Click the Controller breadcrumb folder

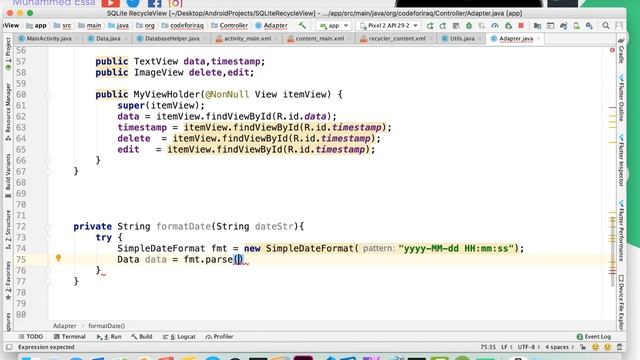(229, 25)
